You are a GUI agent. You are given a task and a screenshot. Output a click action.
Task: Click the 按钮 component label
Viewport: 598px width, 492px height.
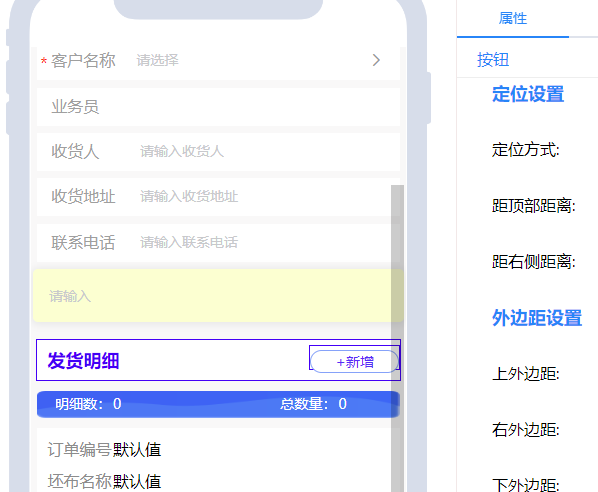click(493, 59)
